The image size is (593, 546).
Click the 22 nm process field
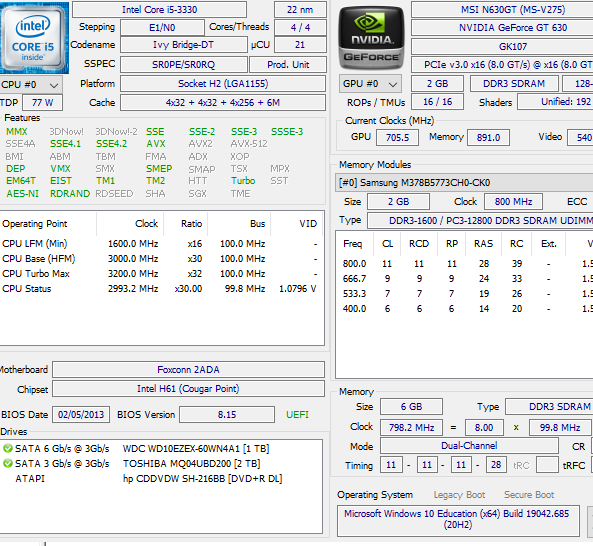pyautogui.click(x=300, y=9)
